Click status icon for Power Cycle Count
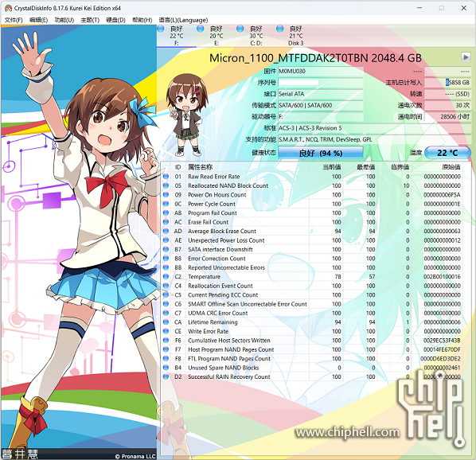Image resolution: width=476 pixels, height=460 pixels. click(x=166, y=204)
